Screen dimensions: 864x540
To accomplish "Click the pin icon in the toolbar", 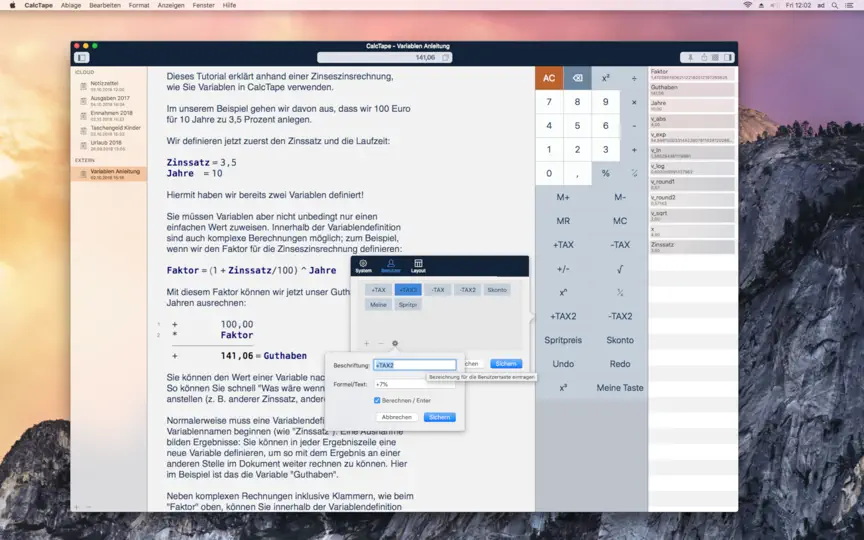I will [690, 57].
